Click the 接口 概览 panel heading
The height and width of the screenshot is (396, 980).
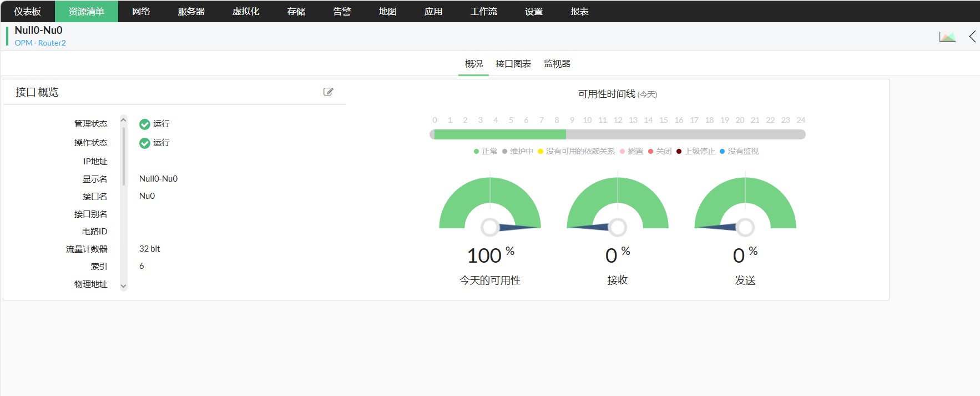[37, 92]
